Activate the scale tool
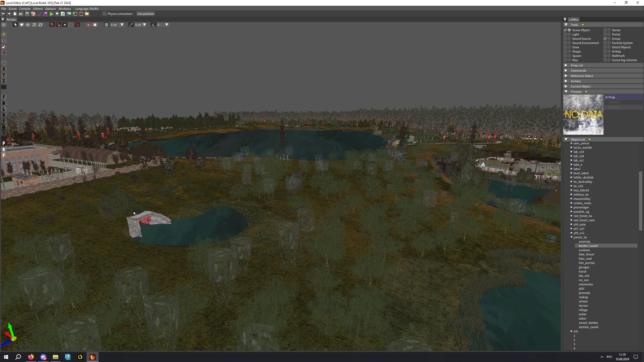 tap(34, 25)
